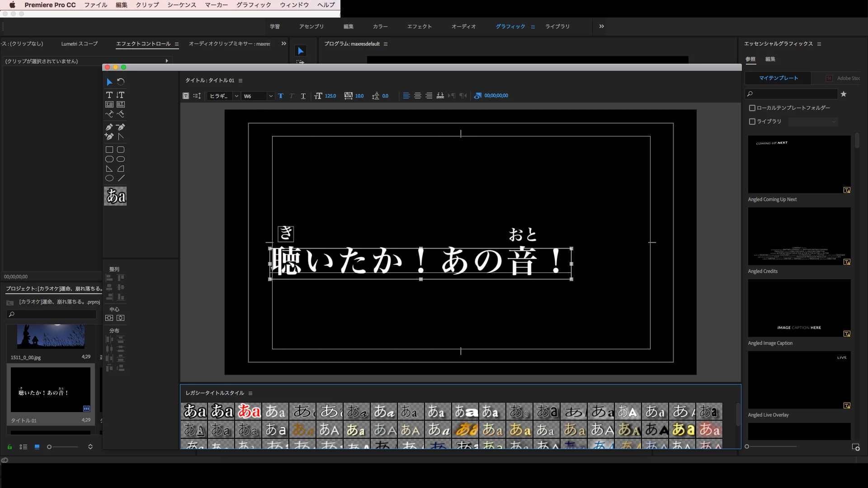Switch to the 編集 tab in Essential Graphics
Screen dimensions: 868x488
(770, 59)
